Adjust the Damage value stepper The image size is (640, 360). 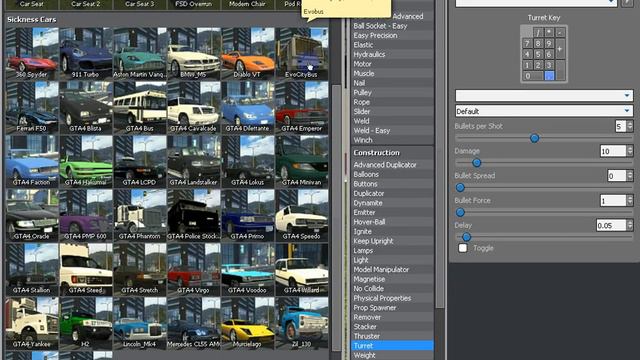pyautogui.click(x=630, y=151)
